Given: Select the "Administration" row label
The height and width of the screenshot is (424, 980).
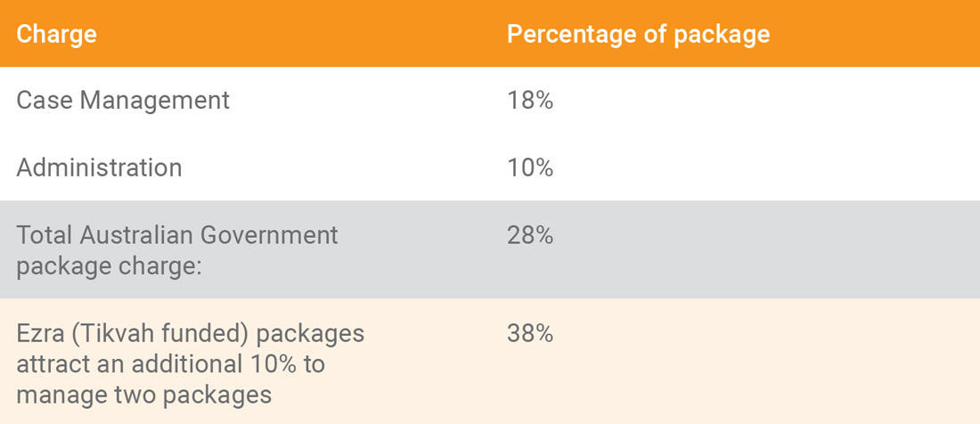Looking at the screenshot, I should [x=99, y=167].
